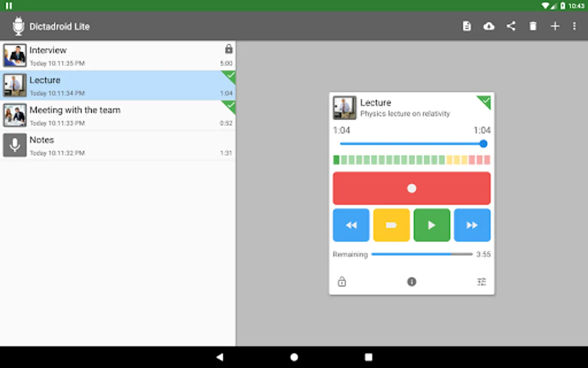Open recording info icon
Viewport: 588px width, 368px height.
[x=412, y=281]
